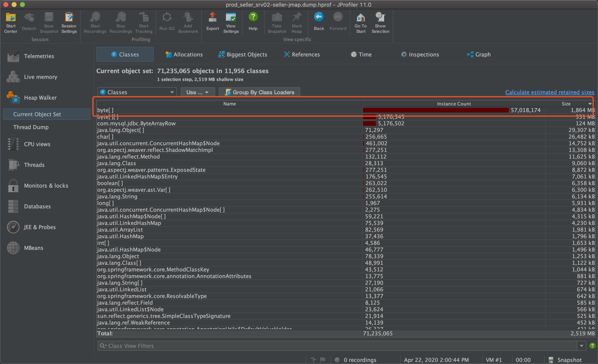Screen dimensions: 598x364
Task: Sort table by Size column header
Action: 566,104
